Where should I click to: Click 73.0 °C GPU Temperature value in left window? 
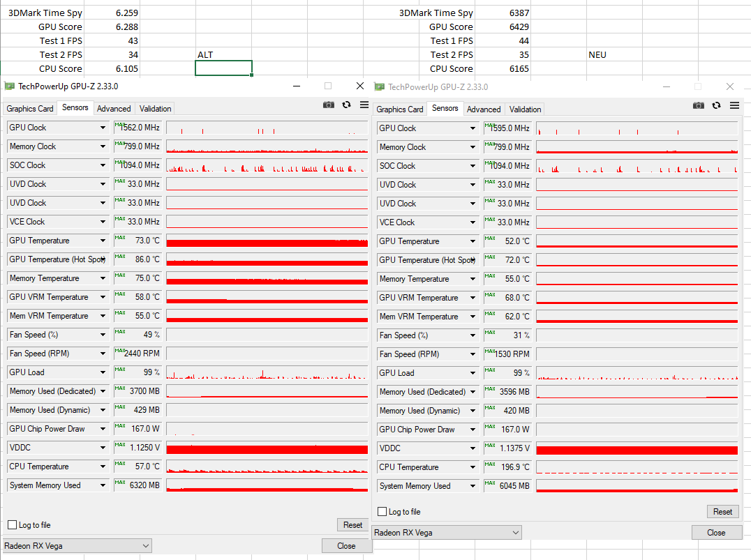coord(138,241)
